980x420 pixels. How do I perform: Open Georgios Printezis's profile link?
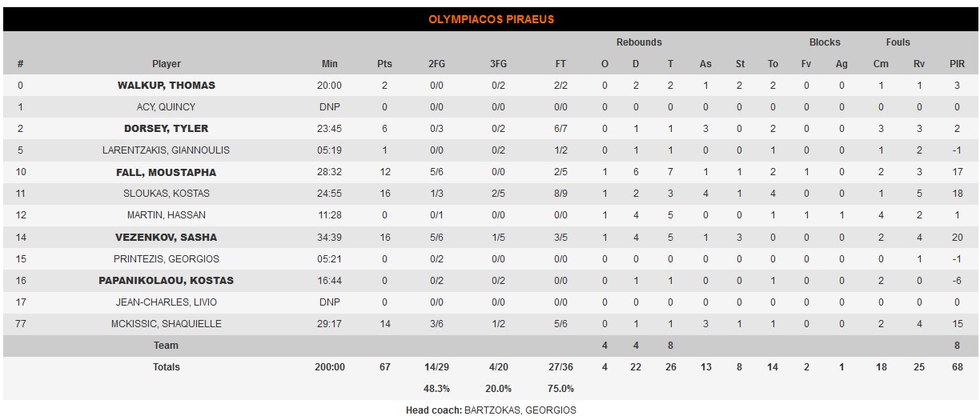(x=167, y=258)
